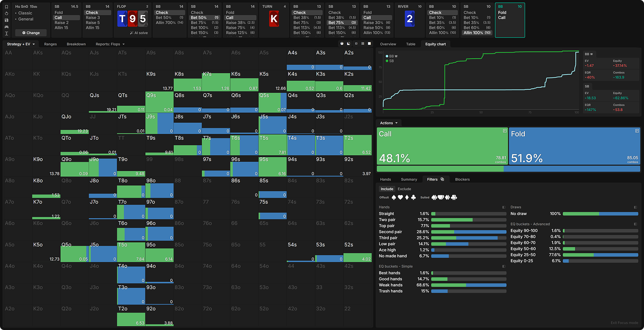This screenshot has width=644, height=330.
Task: Open the Strategy + EV dropdown
Action: 21,44
